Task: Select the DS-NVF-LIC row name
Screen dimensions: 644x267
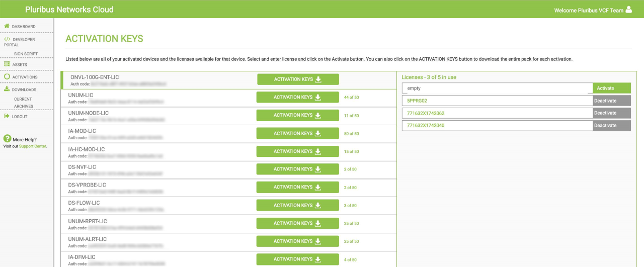Action: (x=82, y=167)
